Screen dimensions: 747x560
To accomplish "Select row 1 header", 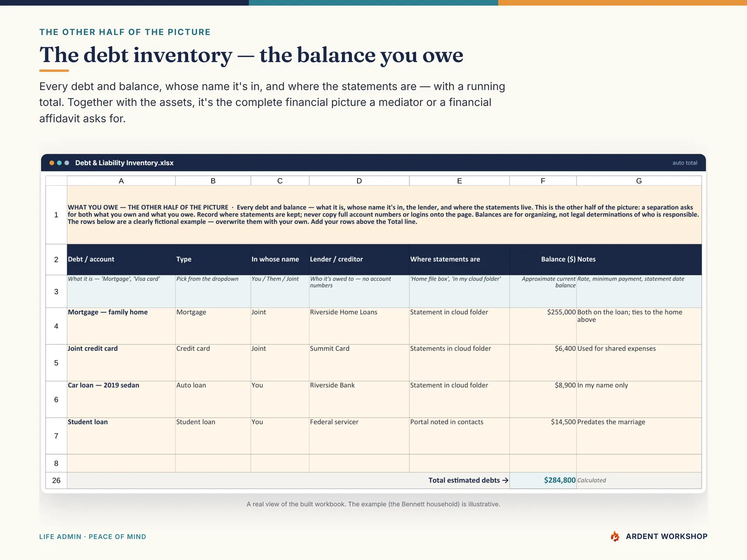I will (56, 215).
